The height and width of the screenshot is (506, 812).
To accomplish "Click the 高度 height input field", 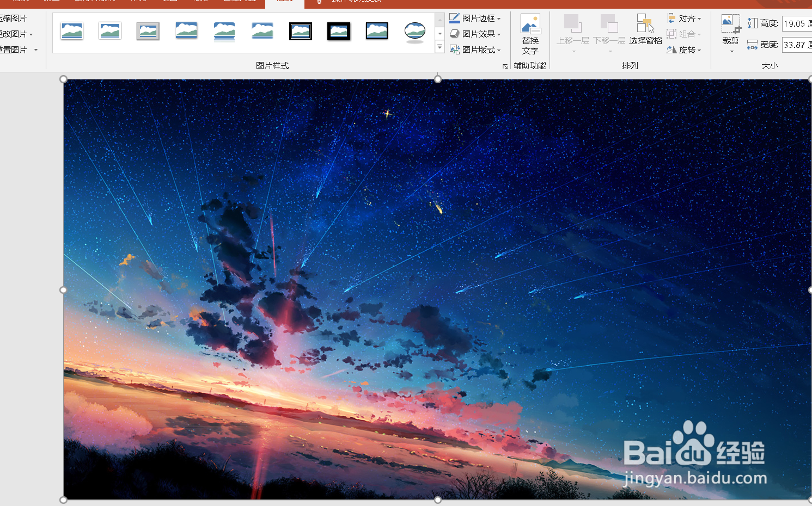I will point(797,23).
